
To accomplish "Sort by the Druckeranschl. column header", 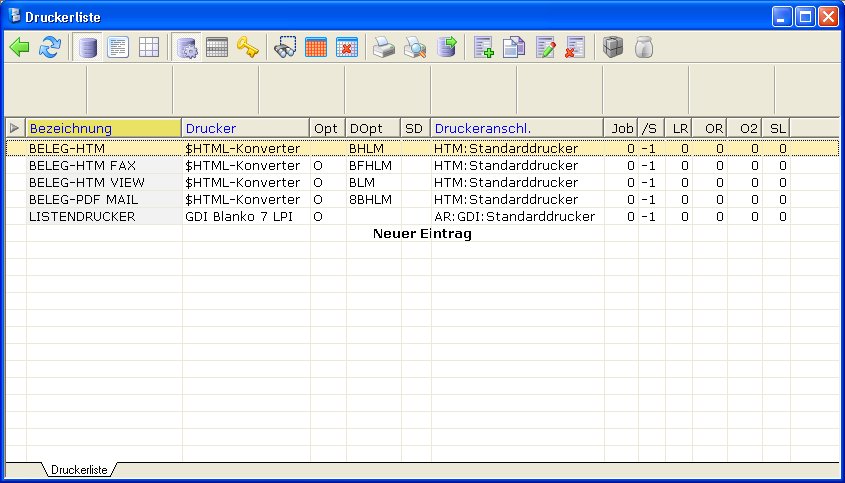I will point(517,128).
